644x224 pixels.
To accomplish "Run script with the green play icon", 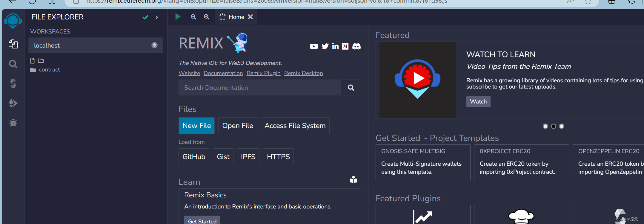I will point(178,16).
